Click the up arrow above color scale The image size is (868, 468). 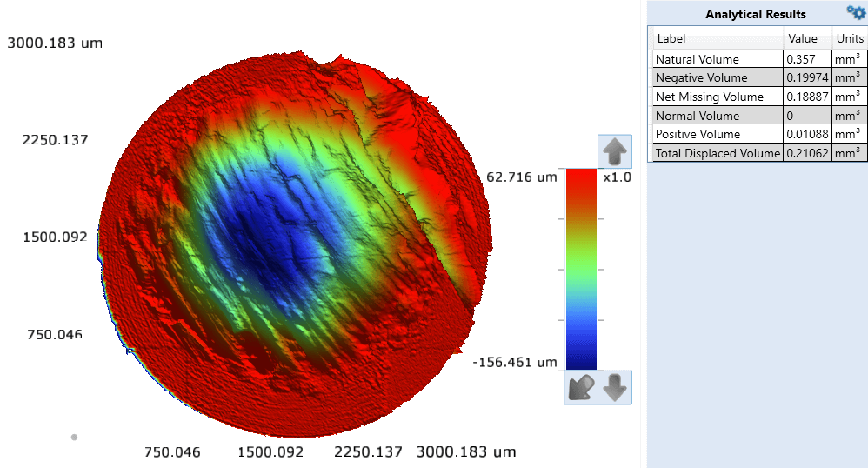(615, 151)
